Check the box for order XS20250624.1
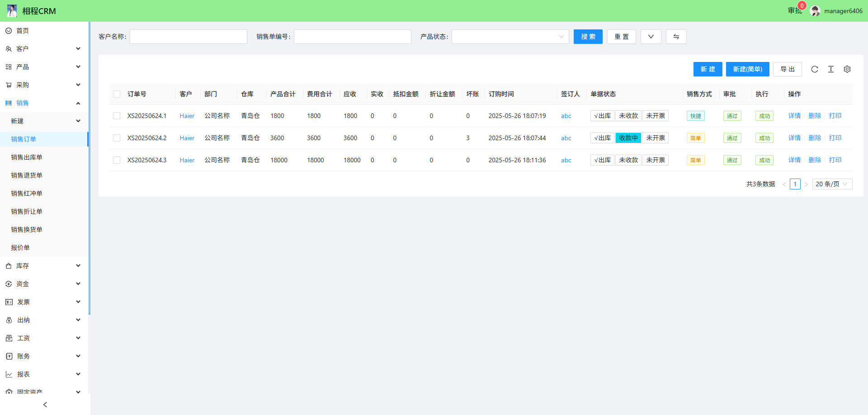The height and width of the screenshot is (415, 868). [x=117, y=116]
